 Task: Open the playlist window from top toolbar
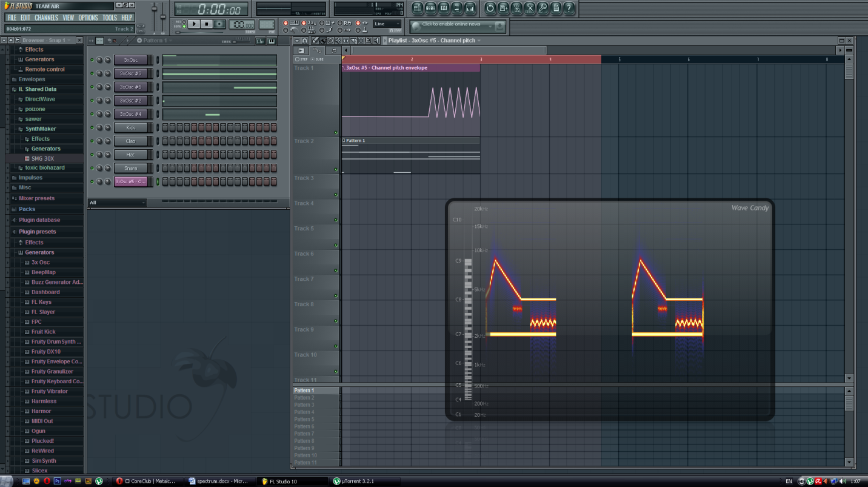418,8
